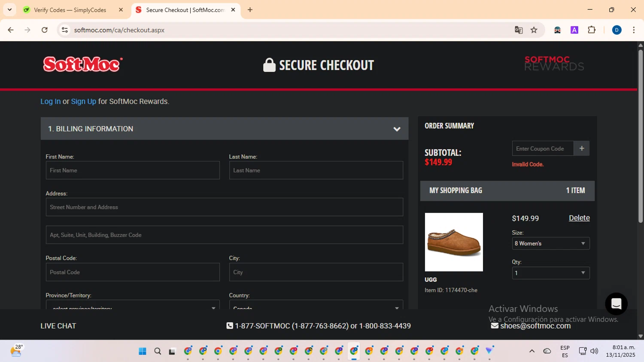Click the SoftMoc logo
Image resolution: width=644 pixels, height=362 pixels.
(x=83, y=64)
